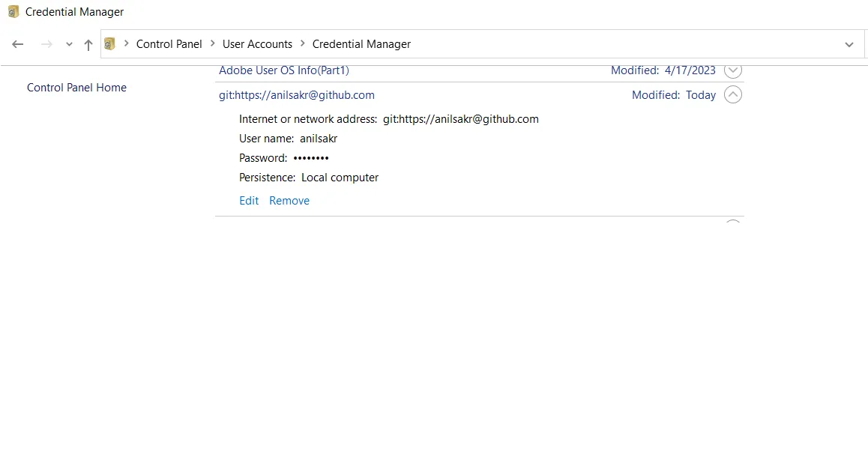Select Control Panel in the breadcrumb
The height and width of the screenshot is (466, 868).
[169, 43]
